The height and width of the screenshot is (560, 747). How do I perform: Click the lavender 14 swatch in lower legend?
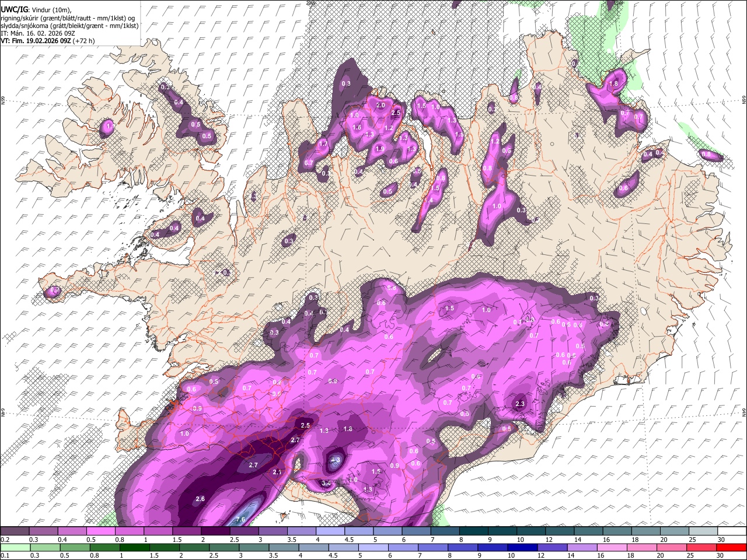point(582,547)
